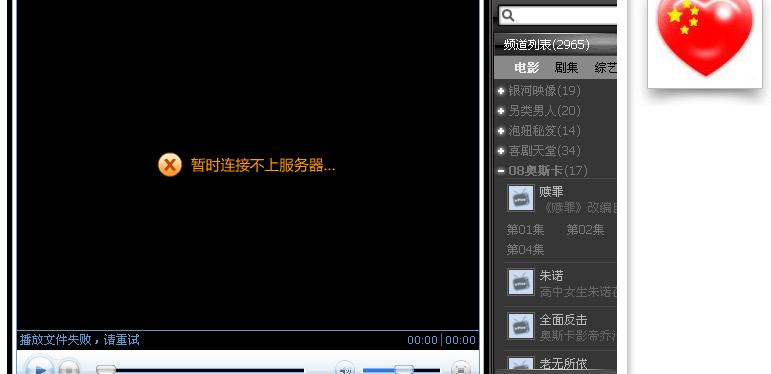
Task: Expand the 泡妞秘笈(14) category
Action: coord(501,131)
